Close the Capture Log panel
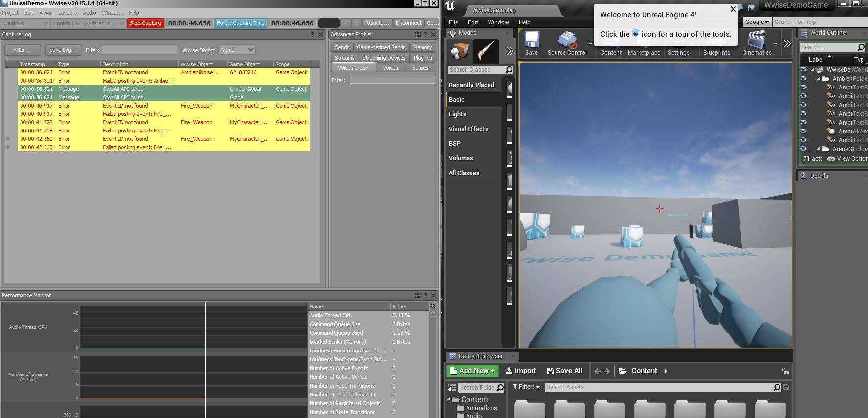This screenshot has height=418, width=868. click(x=321, y=34)
